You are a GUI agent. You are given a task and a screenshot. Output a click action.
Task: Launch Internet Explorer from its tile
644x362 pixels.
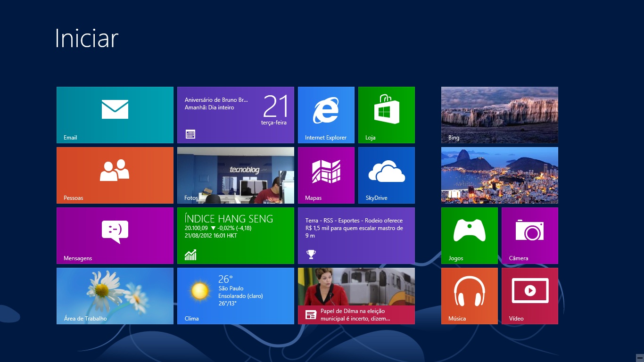pos(326,115)
